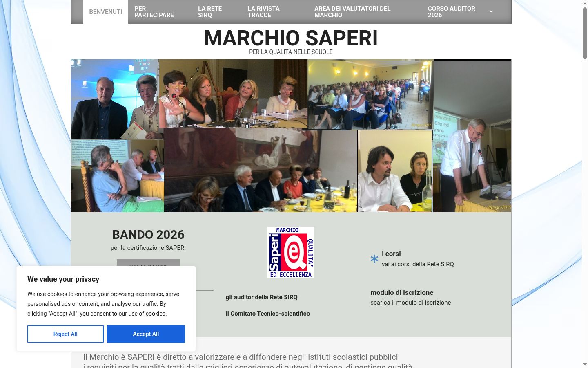Click the header photo collage banner
588x368 pixels.
(291, 136)
